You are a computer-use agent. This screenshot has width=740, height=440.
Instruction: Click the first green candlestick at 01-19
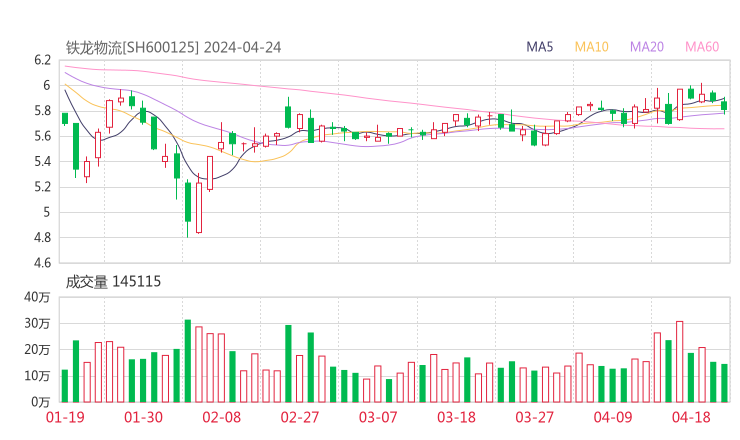(65, 118)
